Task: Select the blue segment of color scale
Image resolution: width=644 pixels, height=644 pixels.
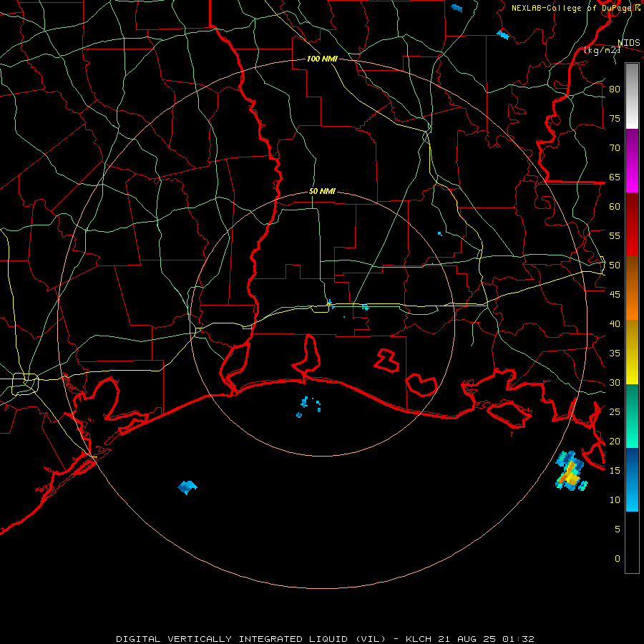Action: [x=632, y=479]
